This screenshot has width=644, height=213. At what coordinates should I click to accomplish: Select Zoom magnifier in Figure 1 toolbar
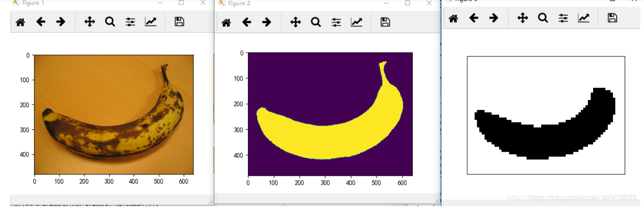(x=110, y=22)
